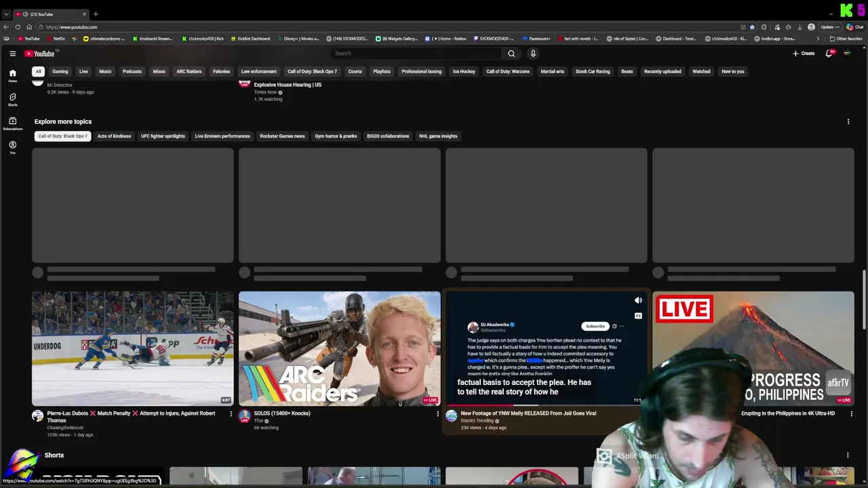Toggle captions on the preview video
The height and width of the screenshot is (488, 868).
[x=638, y=316]
